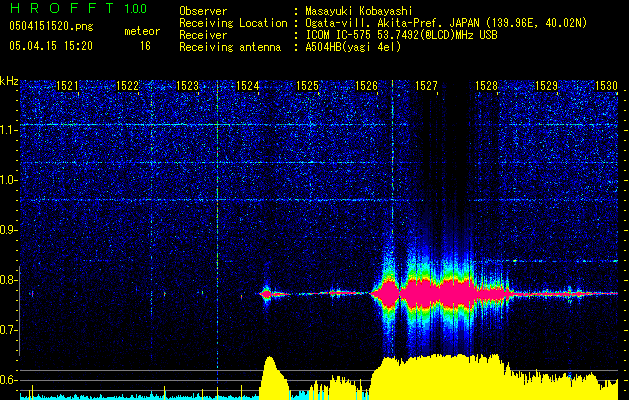
Task: Click the 'meteor' label
Action: 142,31
